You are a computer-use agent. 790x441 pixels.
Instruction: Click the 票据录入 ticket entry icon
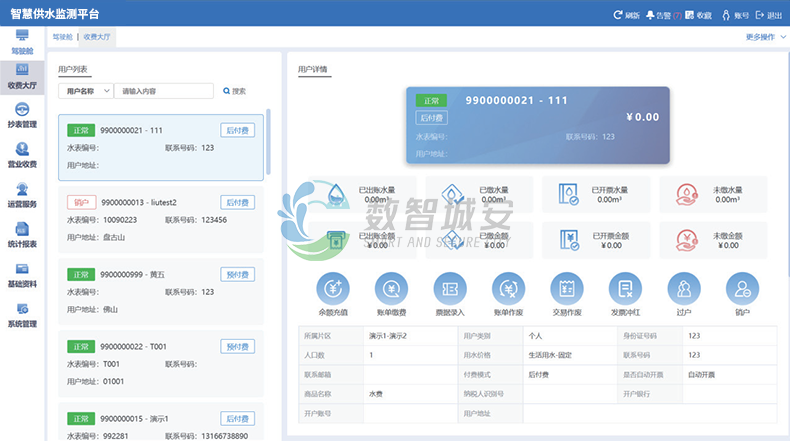tap(450, 288)
